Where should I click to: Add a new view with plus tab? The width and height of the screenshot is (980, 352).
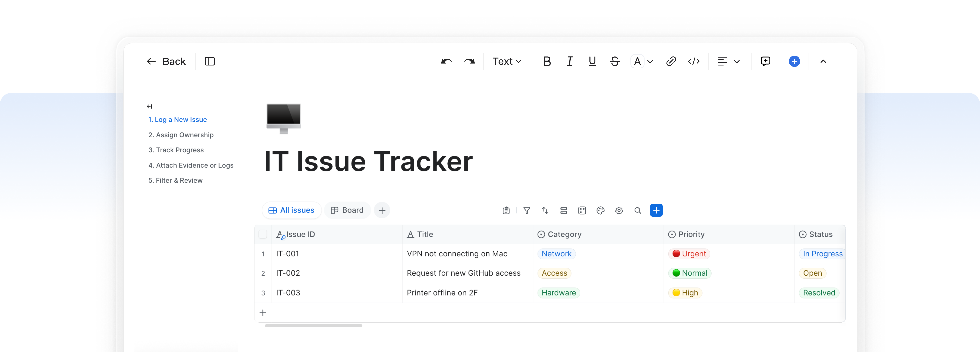[382, 210]
